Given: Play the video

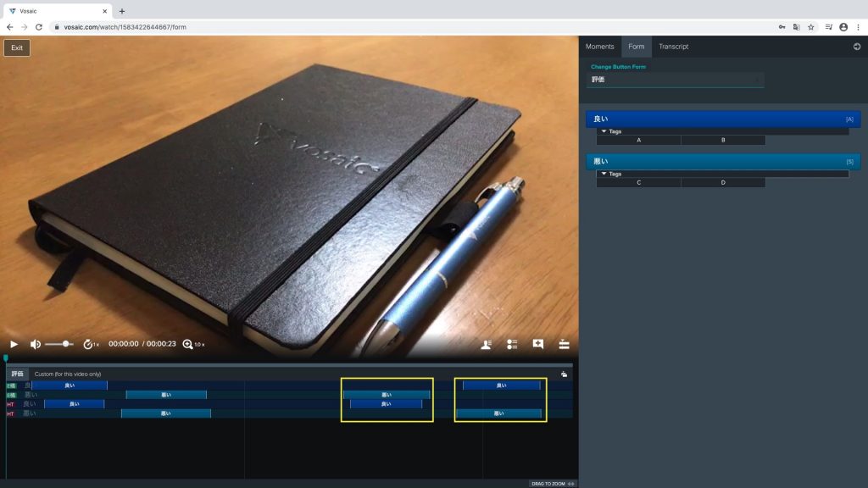Looking at the screenshot, I should tap(14, 344).
